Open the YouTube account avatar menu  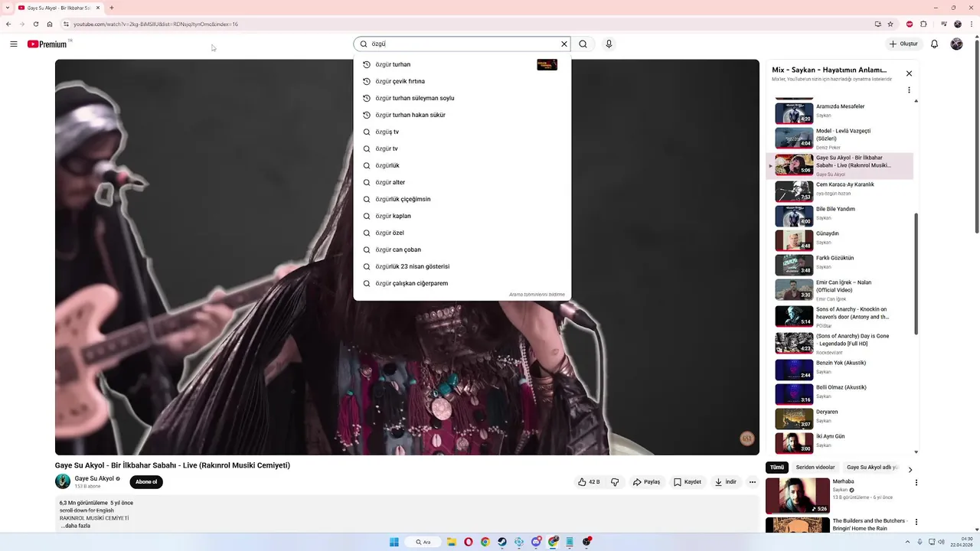pos(956,44)
